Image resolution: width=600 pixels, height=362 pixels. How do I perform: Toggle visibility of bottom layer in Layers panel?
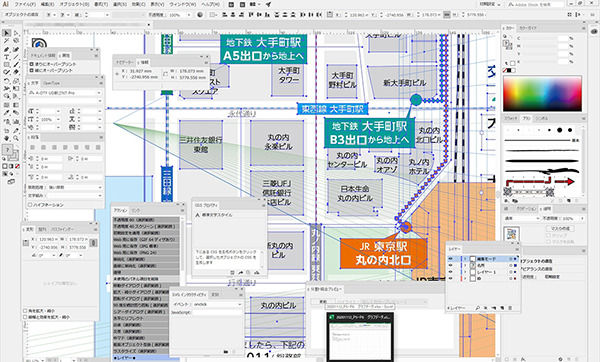pos(451,279)
